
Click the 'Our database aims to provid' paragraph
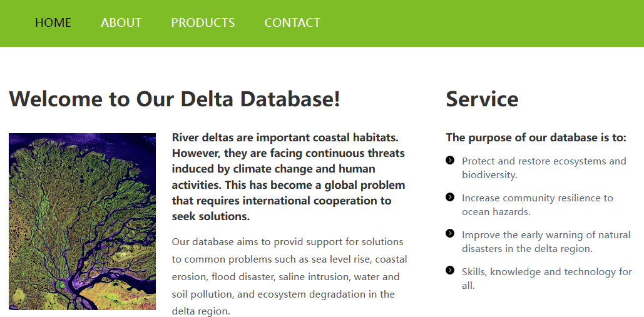coord(289,276)
